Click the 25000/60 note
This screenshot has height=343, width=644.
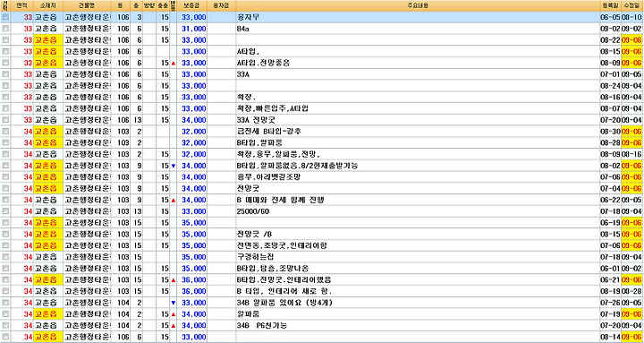[x=252, y=211]
